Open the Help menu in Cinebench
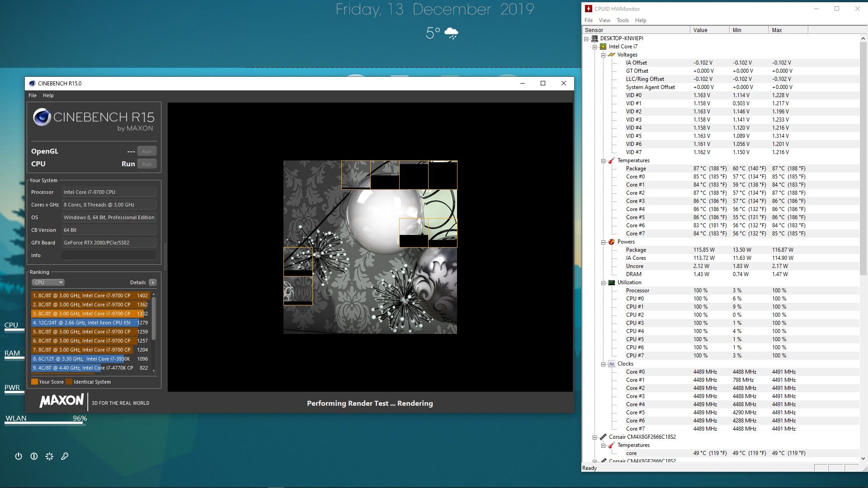 (48, 95)
